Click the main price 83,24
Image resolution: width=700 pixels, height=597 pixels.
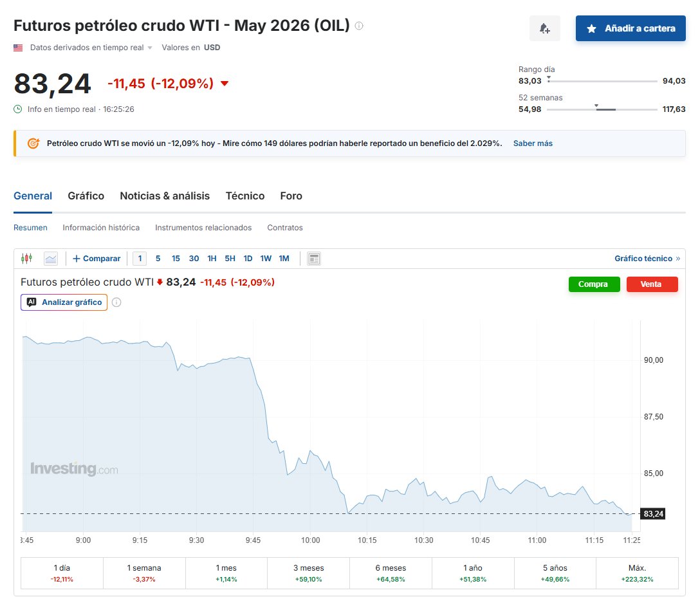52,84
